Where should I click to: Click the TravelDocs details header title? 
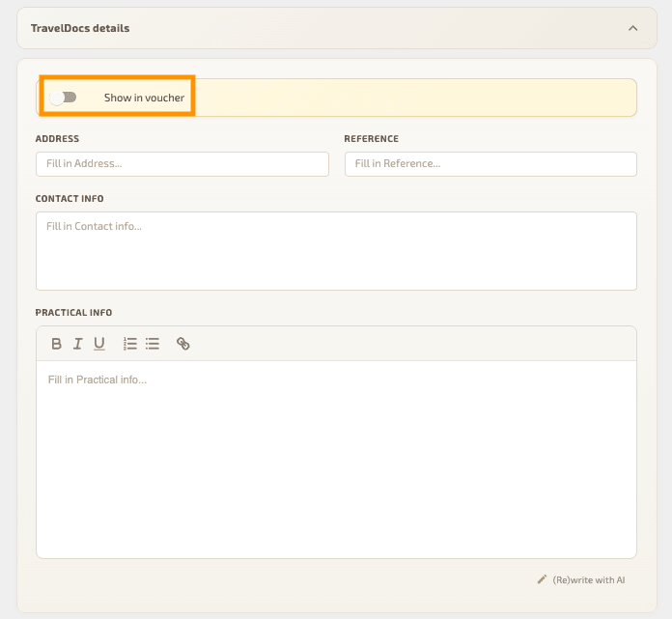pyautogui.click(x=80, y=28)
